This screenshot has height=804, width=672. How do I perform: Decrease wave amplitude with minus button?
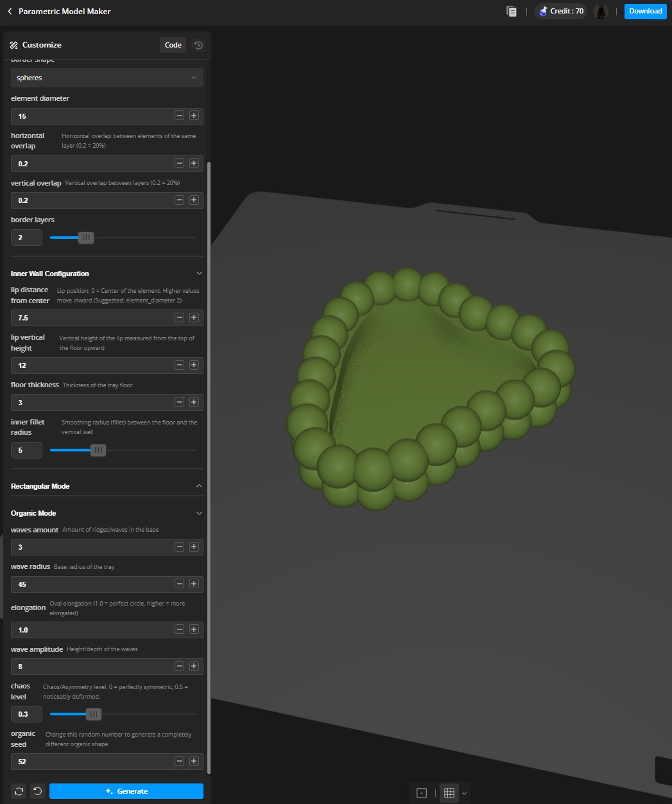pyautogui.click(x=180, y=667)
